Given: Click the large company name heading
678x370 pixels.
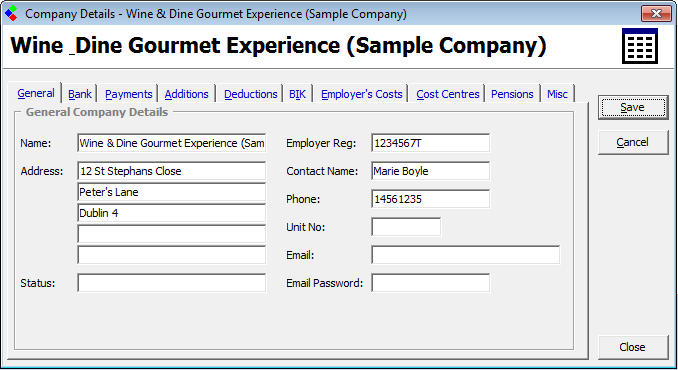Looking at the screenshot, I should (x=278, y=45).
